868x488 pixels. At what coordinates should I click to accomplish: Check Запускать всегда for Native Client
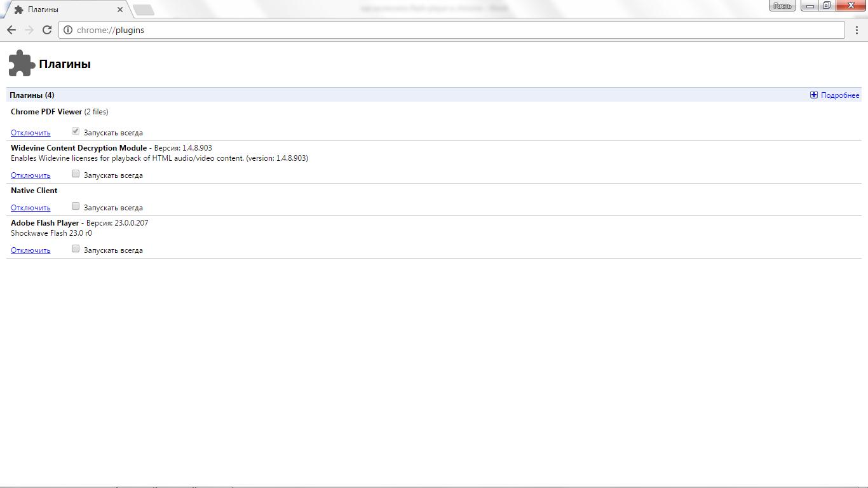tap(76, 207)
